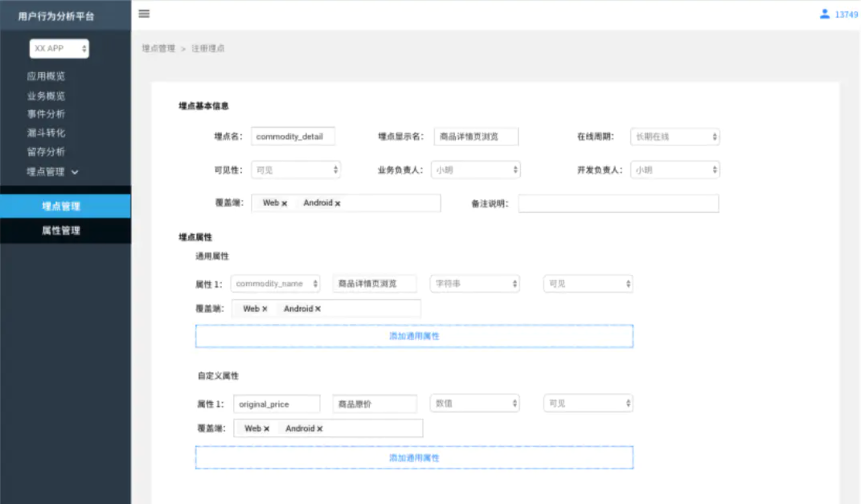This screenshot has width=861, height=504.
Task: Open the 在线周期 dropdown
Action: [674, 137]
